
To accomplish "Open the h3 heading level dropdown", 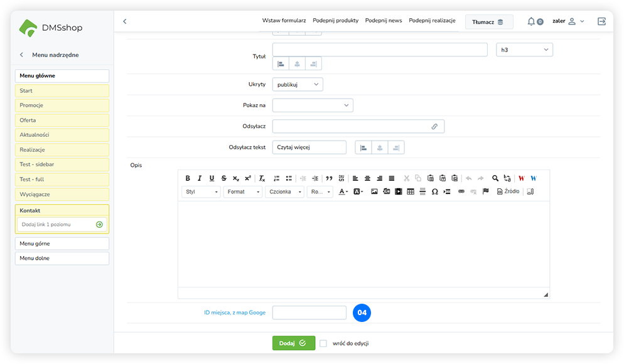I will point(524,50).
